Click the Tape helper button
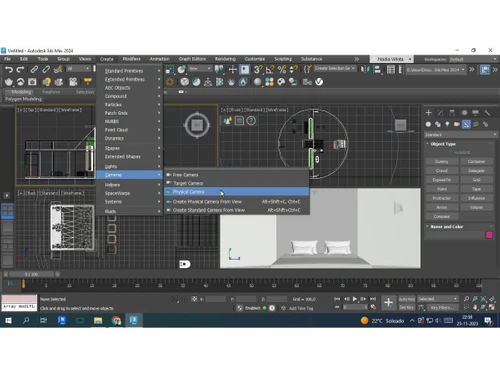500x375 pixels. [476, 189]
